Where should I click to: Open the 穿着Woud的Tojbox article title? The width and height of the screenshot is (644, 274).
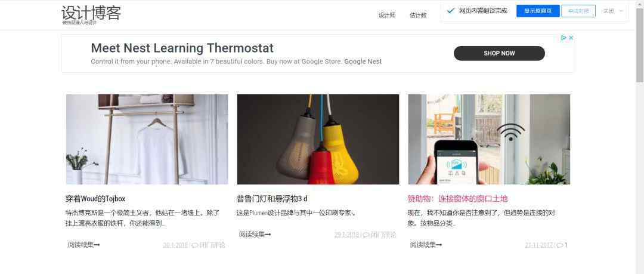click(95, 199)
